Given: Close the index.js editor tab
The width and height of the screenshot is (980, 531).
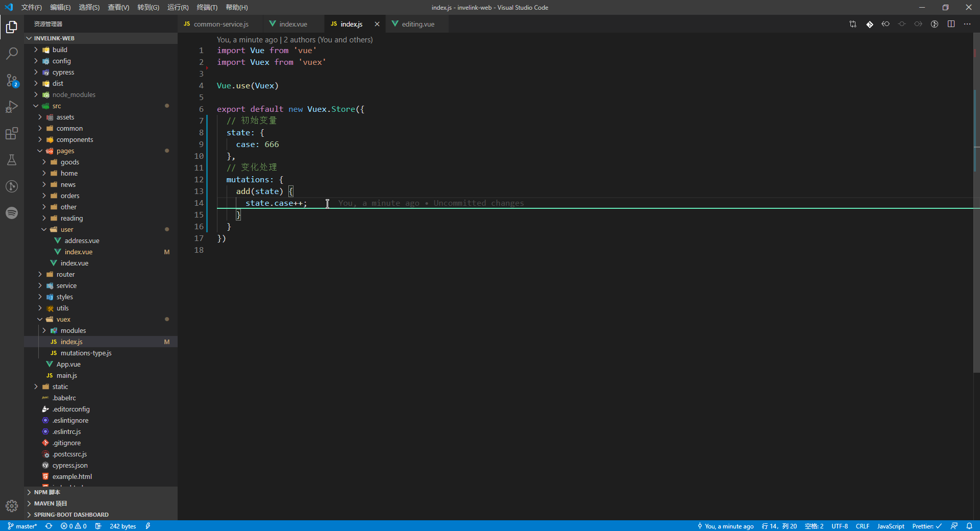Looking at the screenshot, I should 377,24.
